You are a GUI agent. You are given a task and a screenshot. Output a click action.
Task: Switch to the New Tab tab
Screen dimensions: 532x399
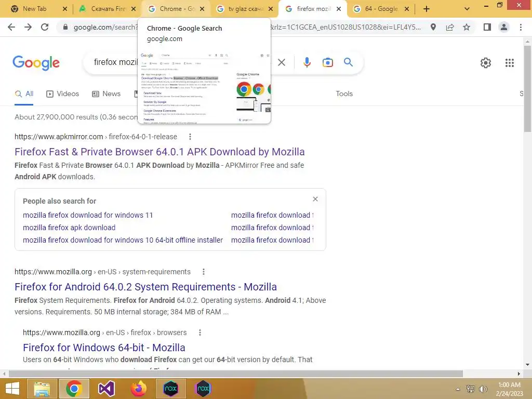[34, 9]
